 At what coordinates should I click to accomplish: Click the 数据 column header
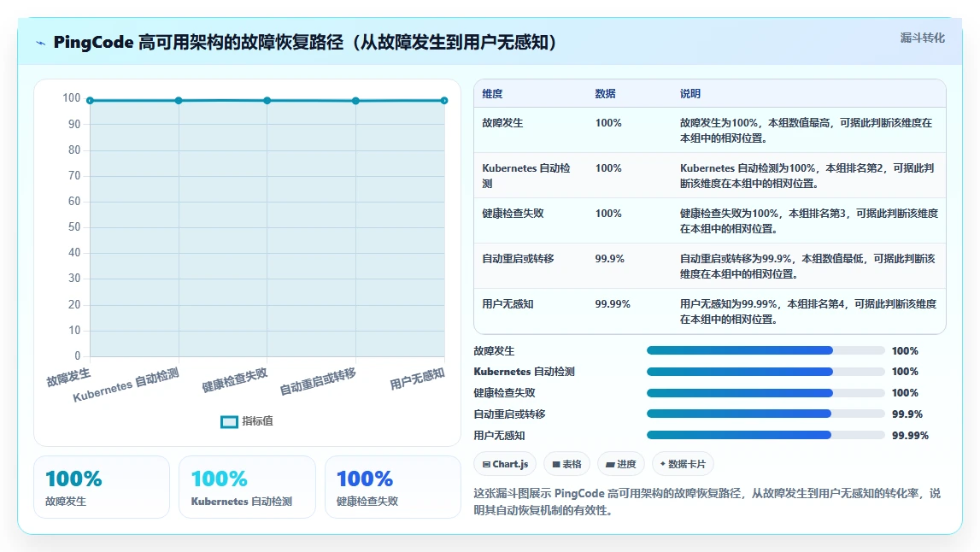tap(605, 94)
